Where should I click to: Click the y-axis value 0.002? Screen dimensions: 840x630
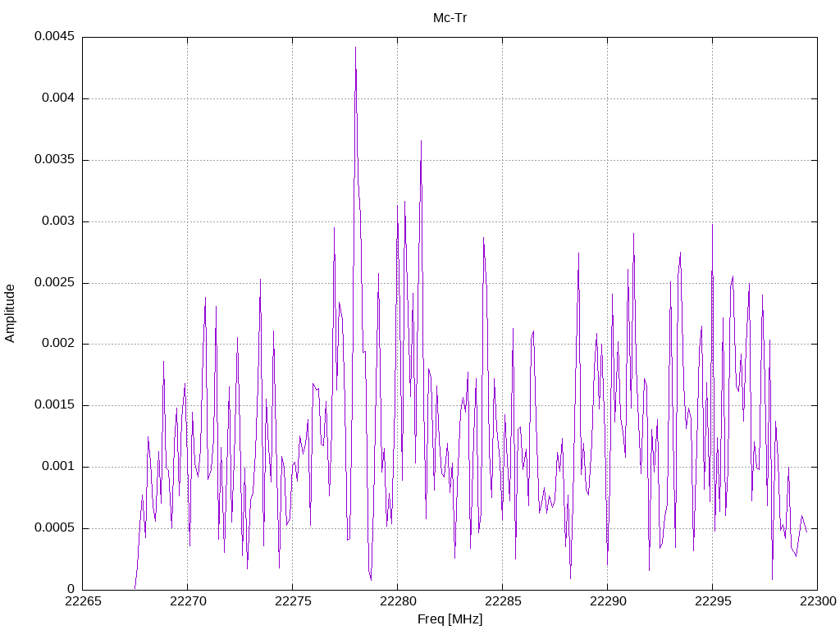(58, 344)
